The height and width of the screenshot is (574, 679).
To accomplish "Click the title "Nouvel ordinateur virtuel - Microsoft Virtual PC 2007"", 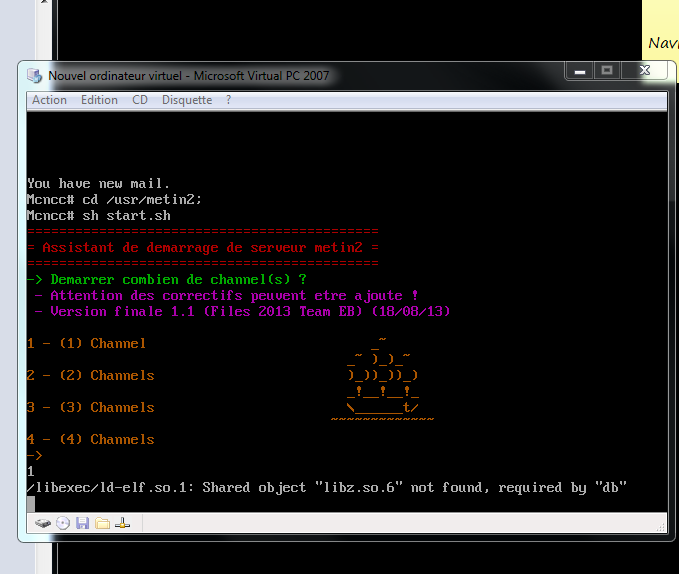I will (x=188, y=76).
